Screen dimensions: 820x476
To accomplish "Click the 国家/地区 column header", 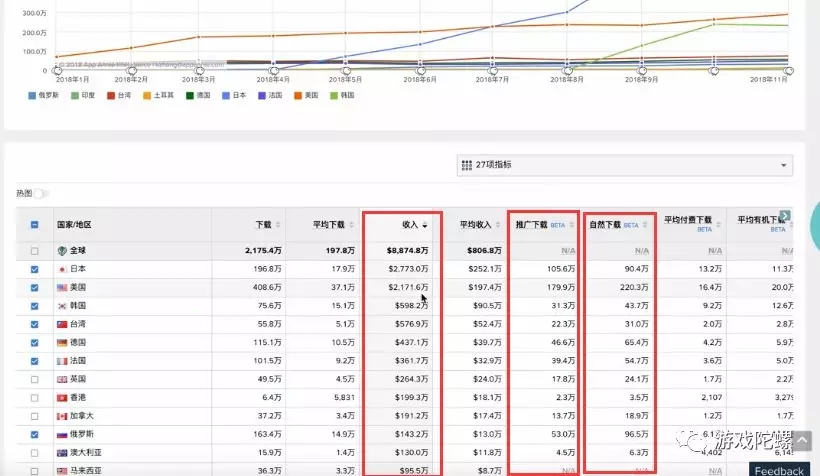I will click(x=75, y=225).
